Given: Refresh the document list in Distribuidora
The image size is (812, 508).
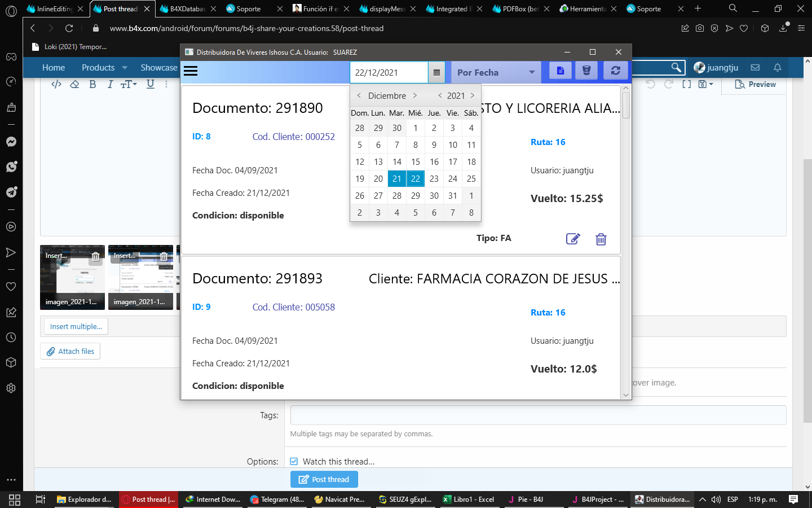Looking at the screenshot, I should [x=616, y=71].
